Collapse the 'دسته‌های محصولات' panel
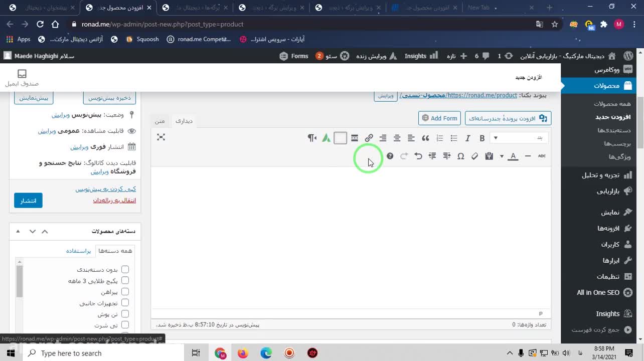644x361 pixels. click(18, 231)
